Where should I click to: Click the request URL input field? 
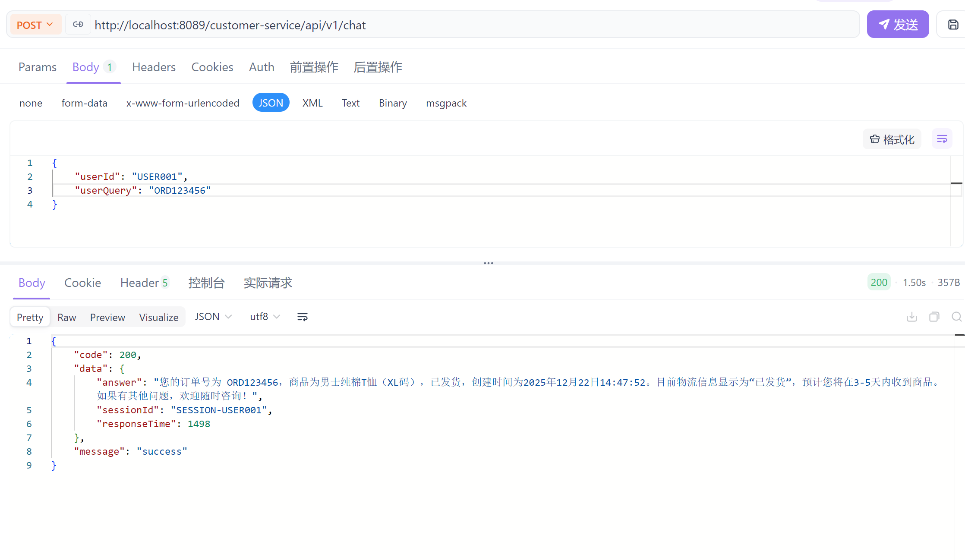point(432,25)
